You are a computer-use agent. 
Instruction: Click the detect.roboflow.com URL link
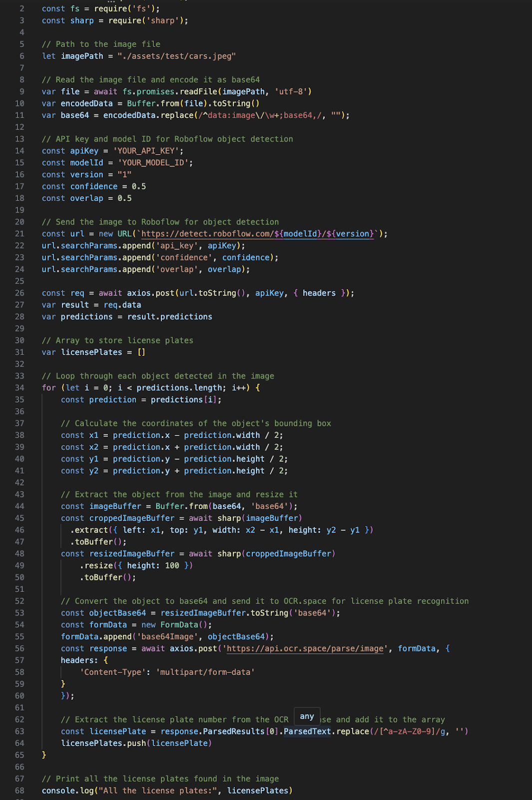tap(257, 234)
